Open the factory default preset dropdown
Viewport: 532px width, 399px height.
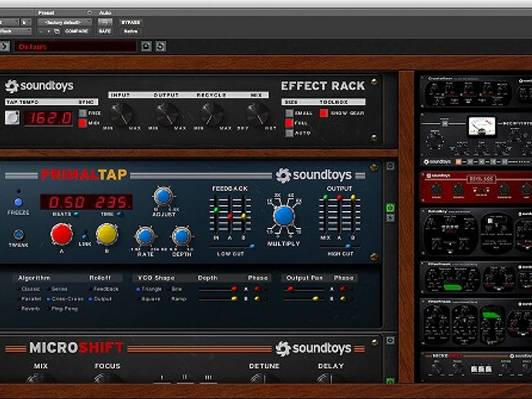tap(64, 22)
